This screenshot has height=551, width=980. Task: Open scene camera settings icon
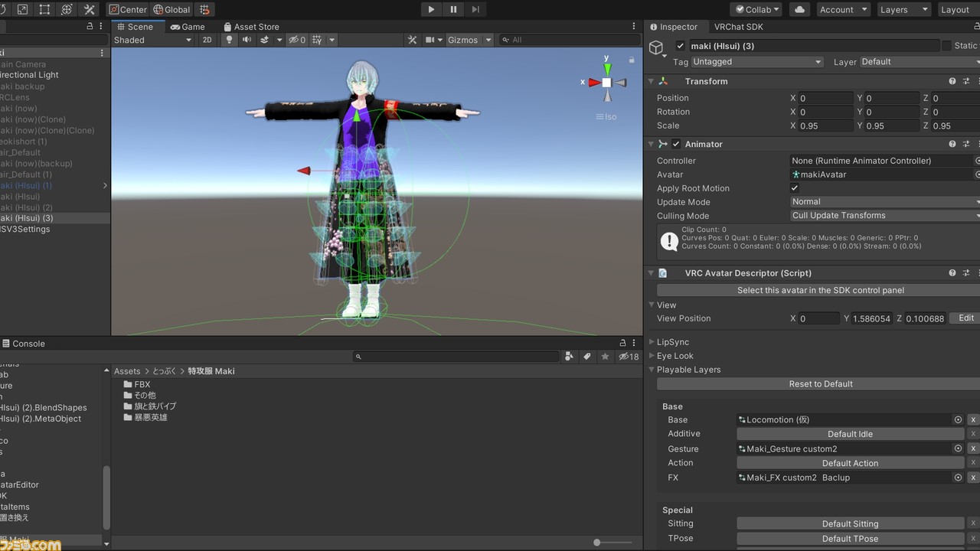pos(430,40)
